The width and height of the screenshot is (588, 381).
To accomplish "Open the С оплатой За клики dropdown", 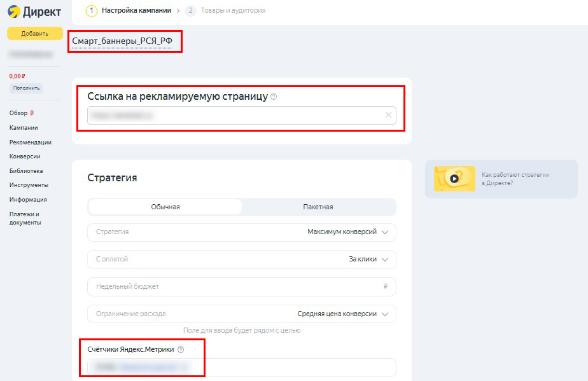I will tap(242, 259).
